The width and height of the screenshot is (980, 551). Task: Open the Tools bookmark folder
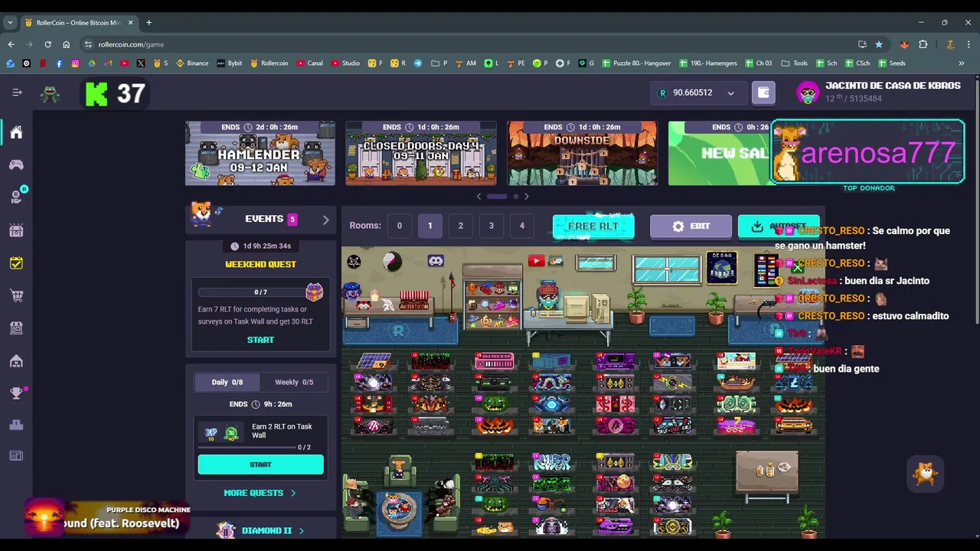pyautogui.click(x=795, y=64)
